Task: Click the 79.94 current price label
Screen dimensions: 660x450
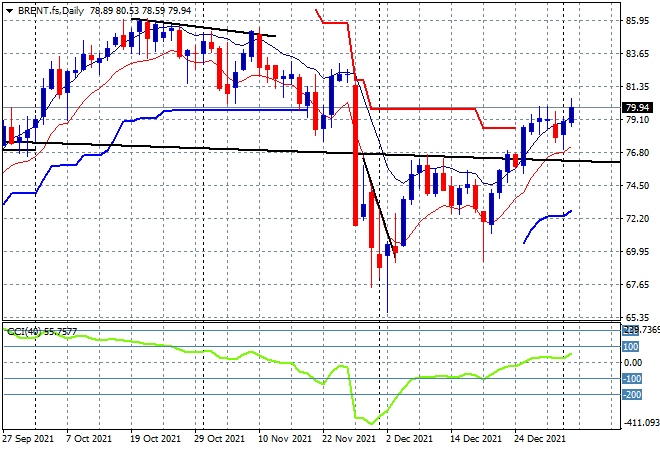Action: pos(638,108)
